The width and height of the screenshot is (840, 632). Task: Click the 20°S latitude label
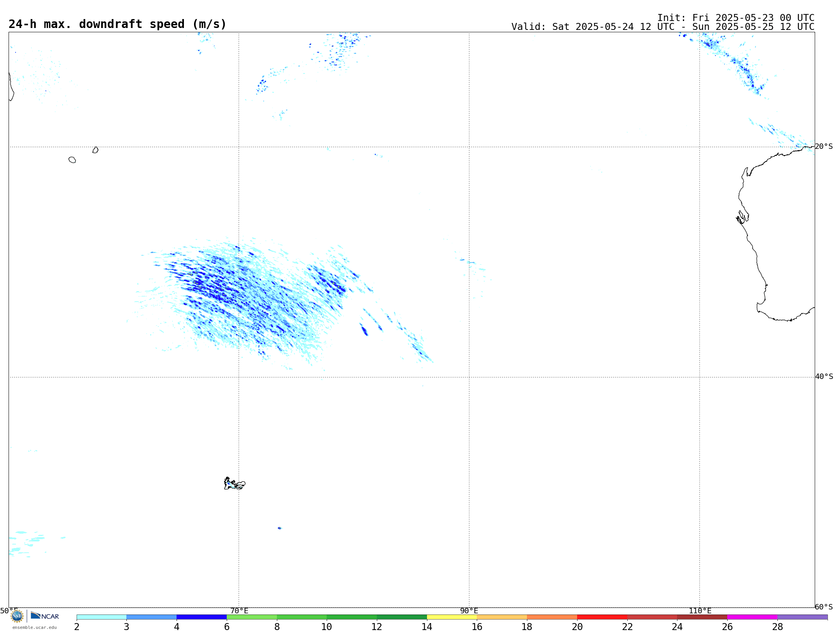pos(824,147)
